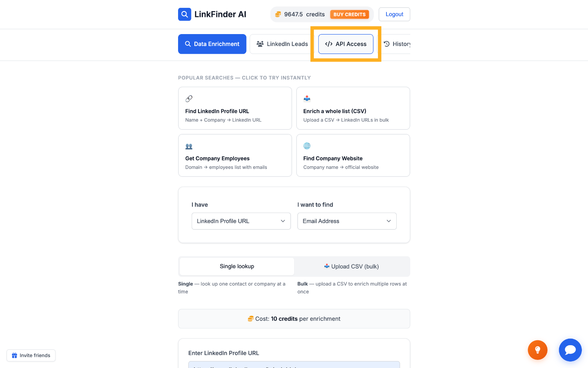
Task: Open the LinkedIn Leads tab
Action: pos(282,44)
